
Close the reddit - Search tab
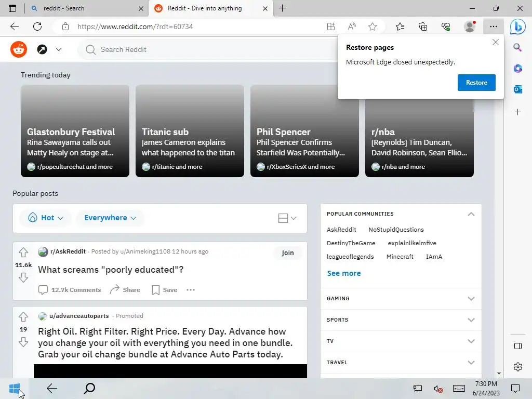[141, 8]
